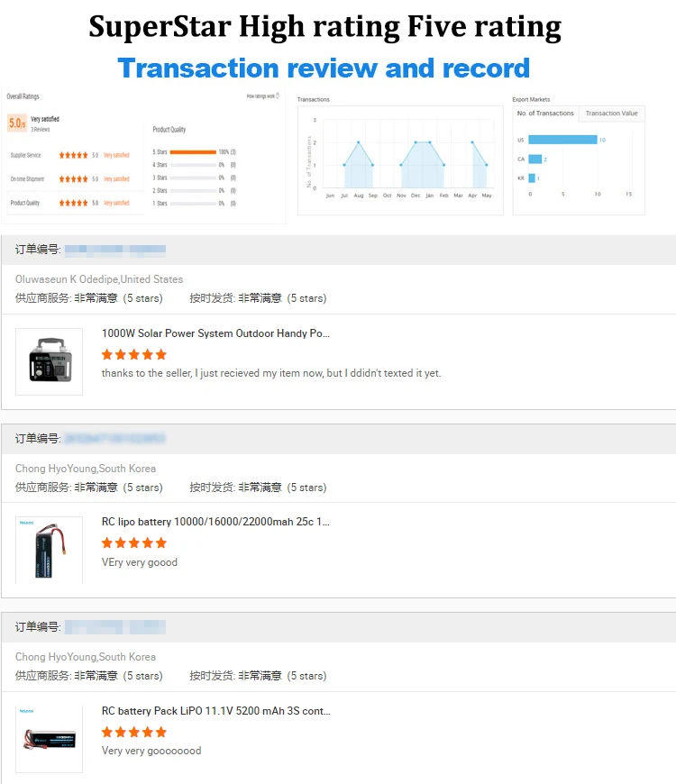Image resolution: width=676 pixels, height=784 pixels.
Task: Click the solar power station product thumbnail
Action: click(x=50, y=361)
